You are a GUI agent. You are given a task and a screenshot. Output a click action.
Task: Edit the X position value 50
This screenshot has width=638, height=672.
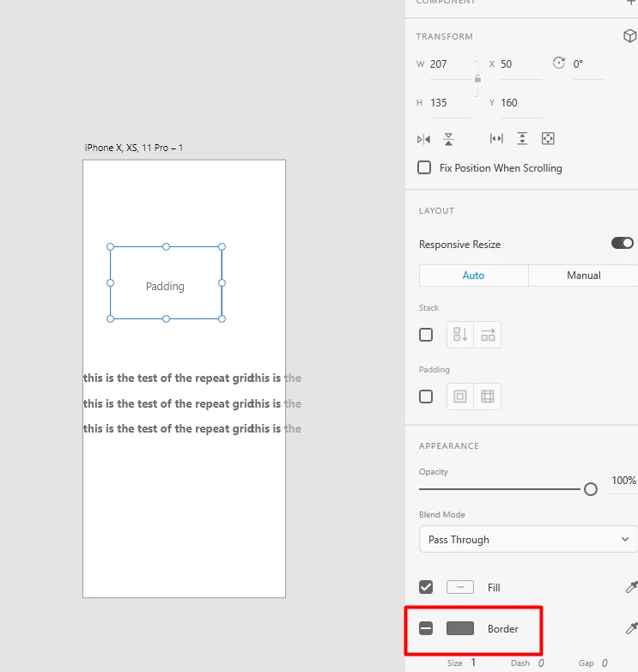520,64
